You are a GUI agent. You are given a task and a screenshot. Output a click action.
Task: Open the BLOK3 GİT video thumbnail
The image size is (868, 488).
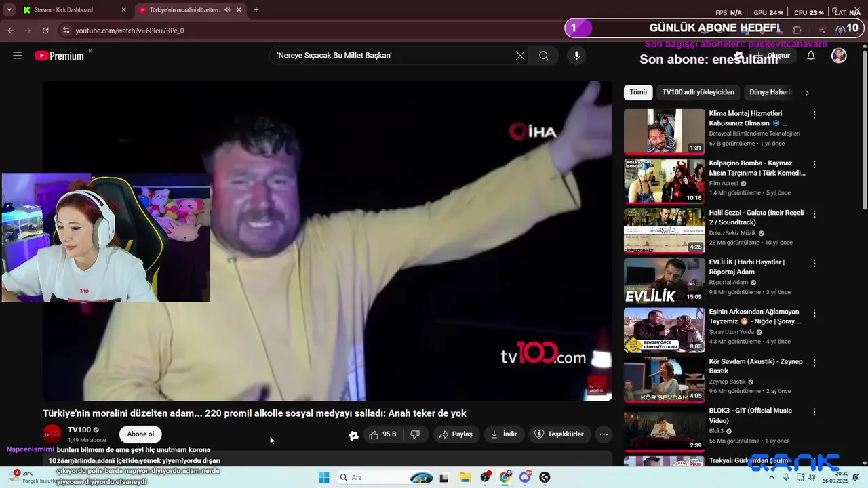point(664,428)
